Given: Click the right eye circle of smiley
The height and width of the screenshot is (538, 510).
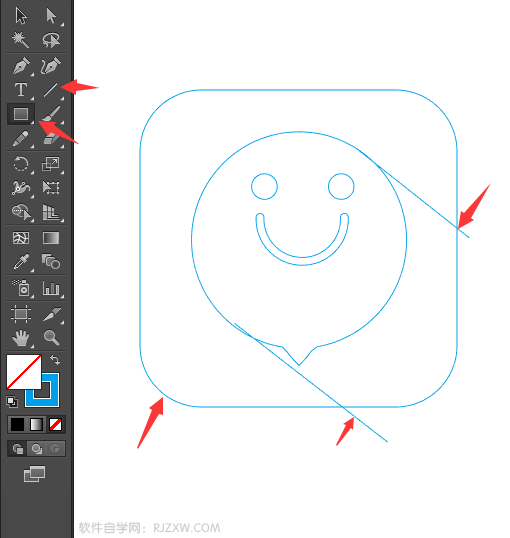Looking at the screenshot, I should pos(341,186).
